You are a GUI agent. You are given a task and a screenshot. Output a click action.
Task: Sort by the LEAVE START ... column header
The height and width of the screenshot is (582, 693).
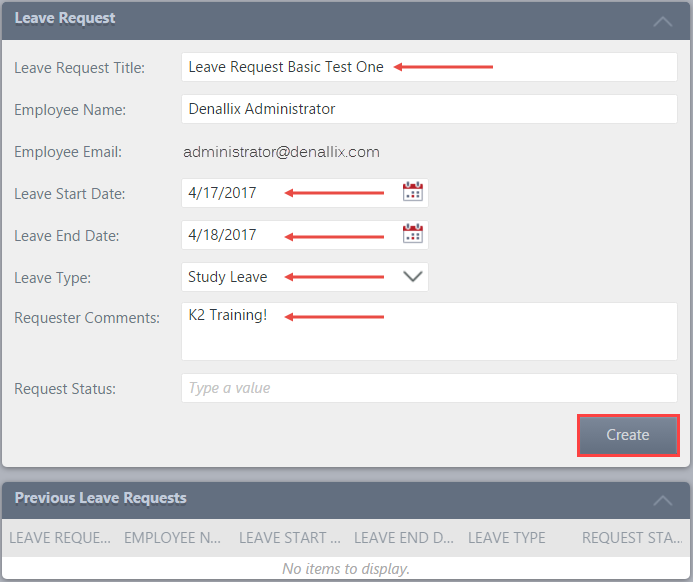[289, 538]
